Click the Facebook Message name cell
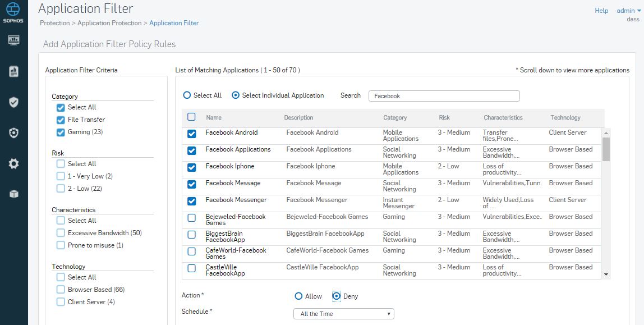This screenshot has height=325, width=644. (x=233, y=183)
